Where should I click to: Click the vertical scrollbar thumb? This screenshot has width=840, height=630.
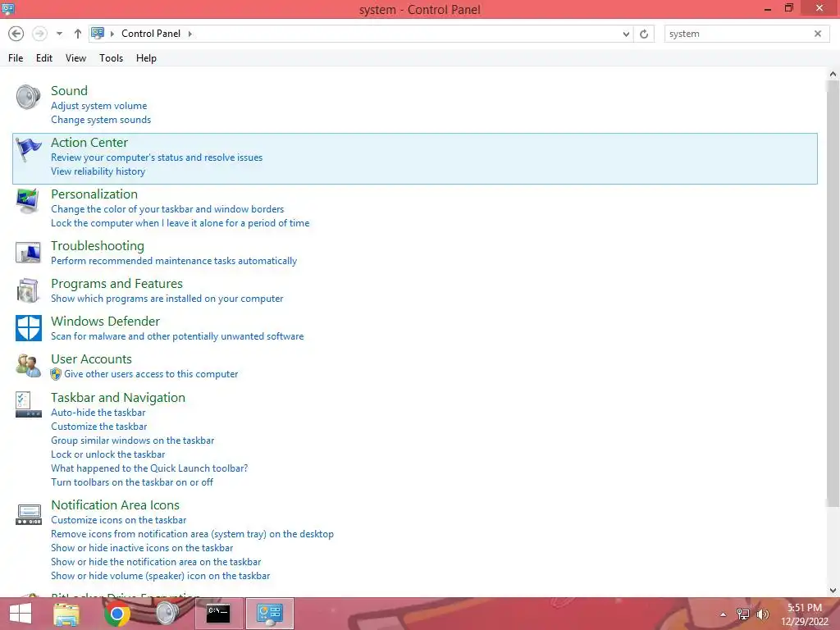(x=832, y=294)
